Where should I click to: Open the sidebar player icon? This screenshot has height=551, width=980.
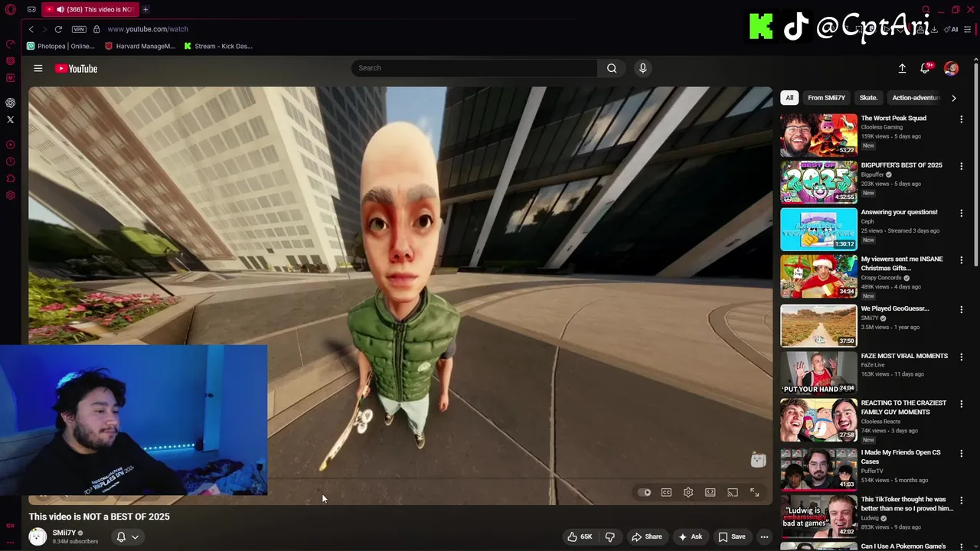pyautogui.click(x=11, y=145)
